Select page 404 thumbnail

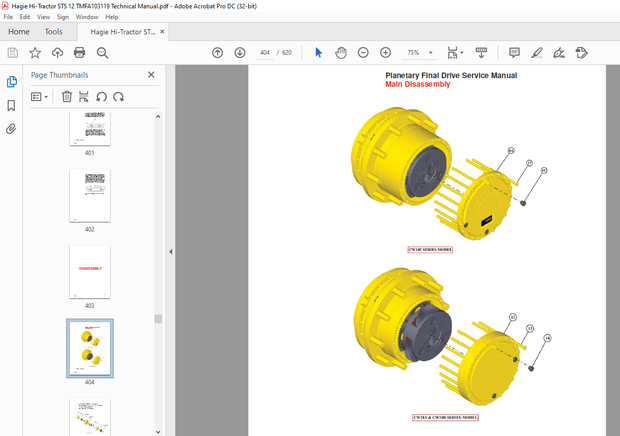click(90, 348)
